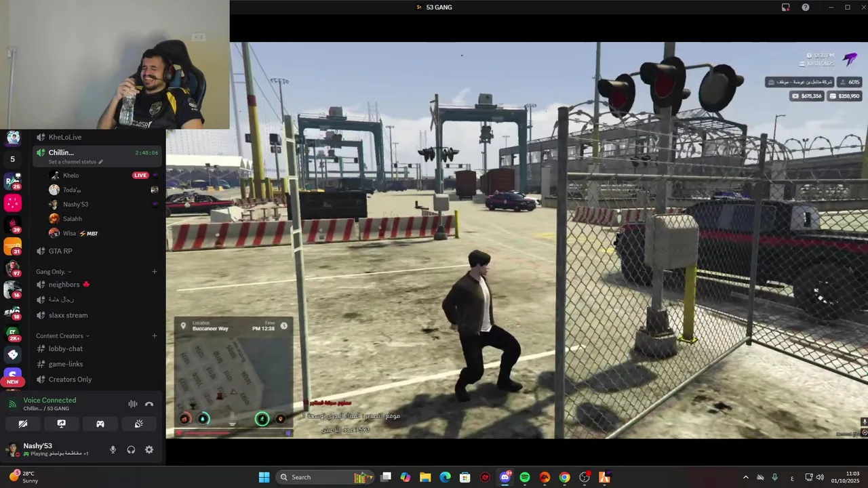The height and width of the screenshot is (488, 868).
Task: Open Discord inbox icon in title bar
Action: [x=785, y=7]
